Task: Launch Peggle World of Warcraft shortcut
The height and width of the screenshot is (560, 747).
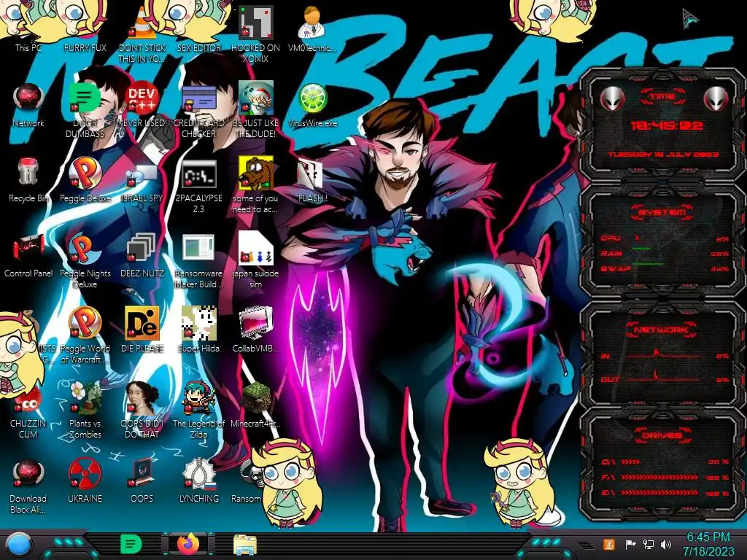Action: tap(85, 335)
